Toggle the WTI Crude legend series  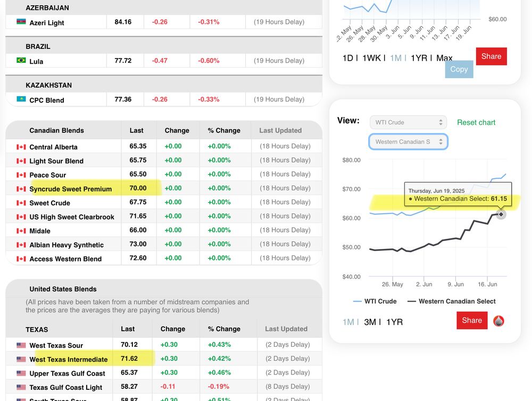[x=375, y=301]
